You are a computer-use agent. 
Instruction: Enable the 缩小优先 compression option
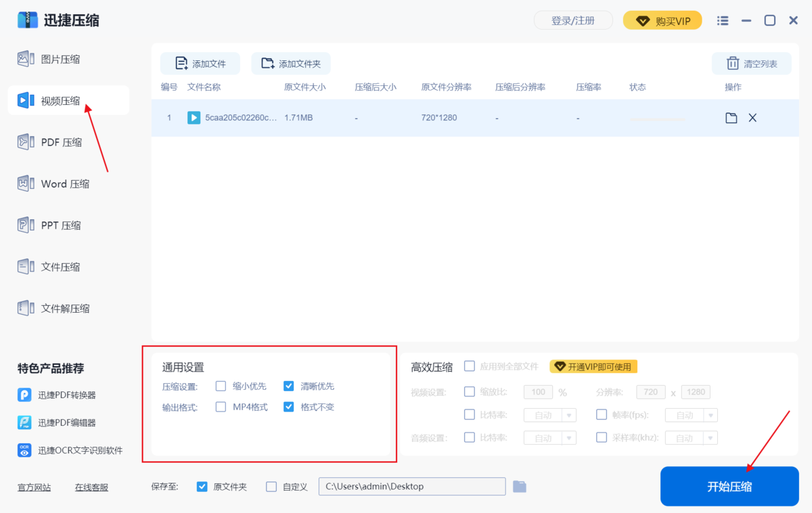tap(221, 386)
